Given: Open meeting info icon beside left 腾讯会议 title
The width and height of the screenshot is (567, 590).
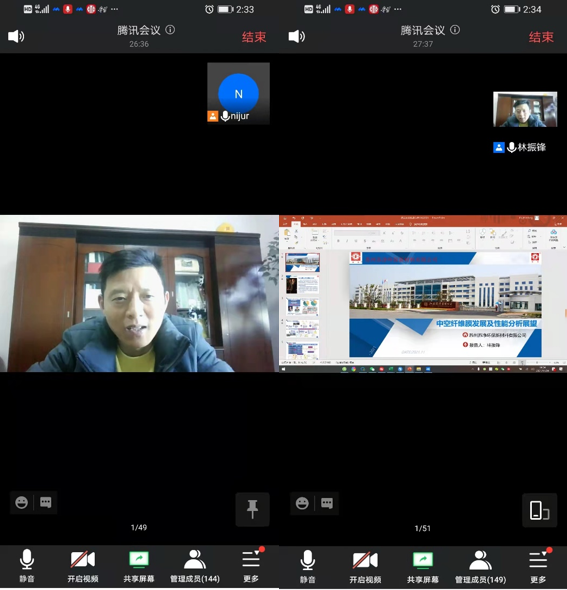Looking at the screenshot, I should click(170, 30).
